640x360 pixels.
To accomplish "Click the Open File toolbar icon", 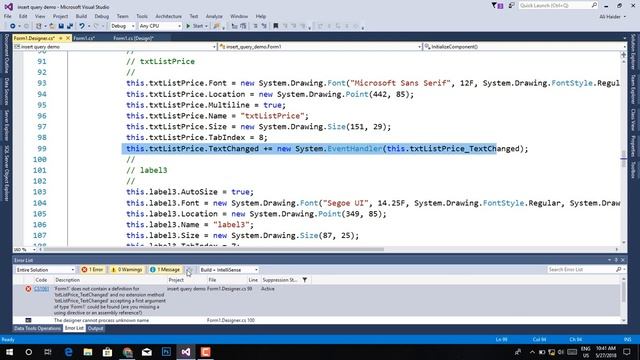I will tap(52, 26).
